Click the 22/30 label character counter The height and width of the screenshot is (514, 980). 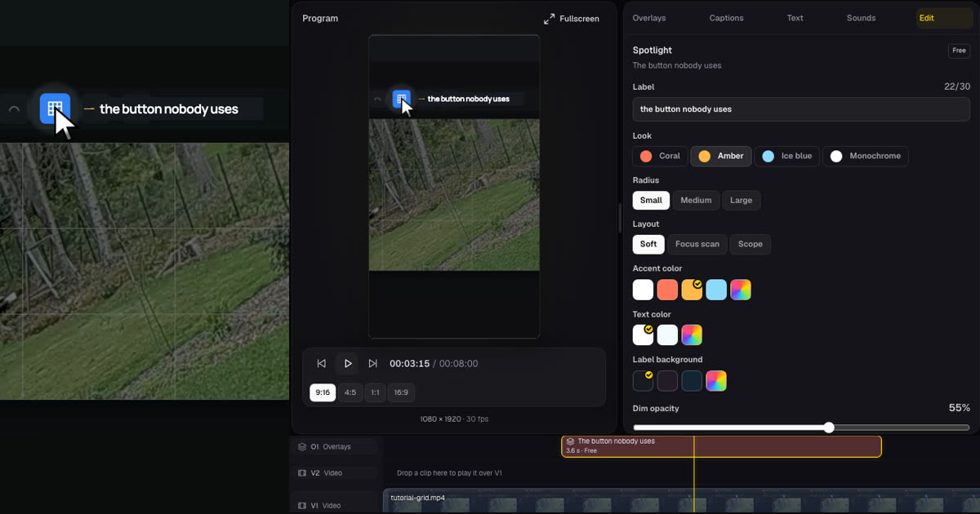point(956,86)
